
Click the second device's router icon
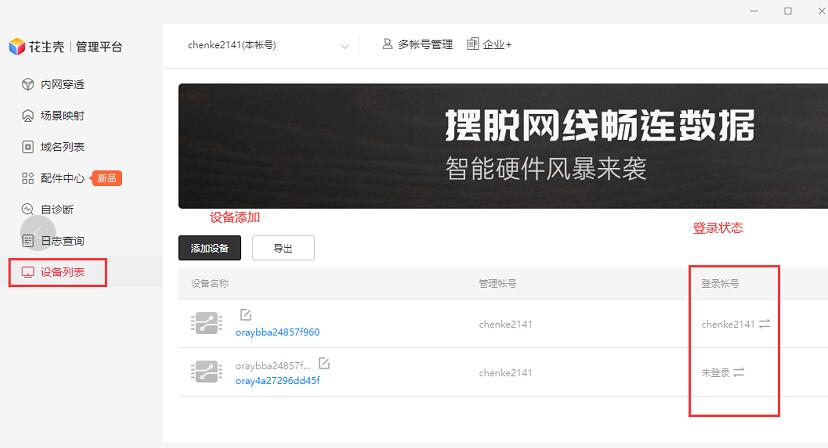coord(207,372)
